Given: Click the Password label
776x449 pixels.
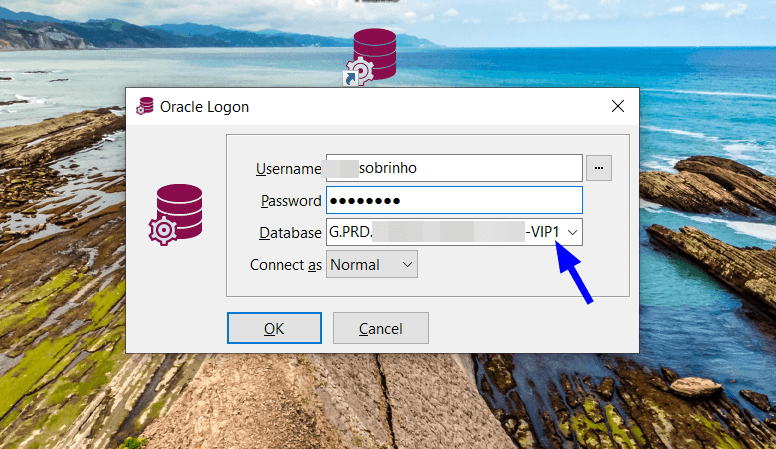Looking at the screenshot, I should pyautogui.click(x=291, y=201).
